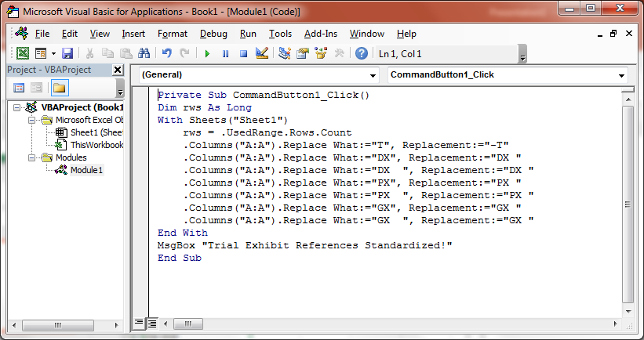Select VBAProject (Book1) root item
This screenshot has height=340, width=644.
(x=82, y=107)
